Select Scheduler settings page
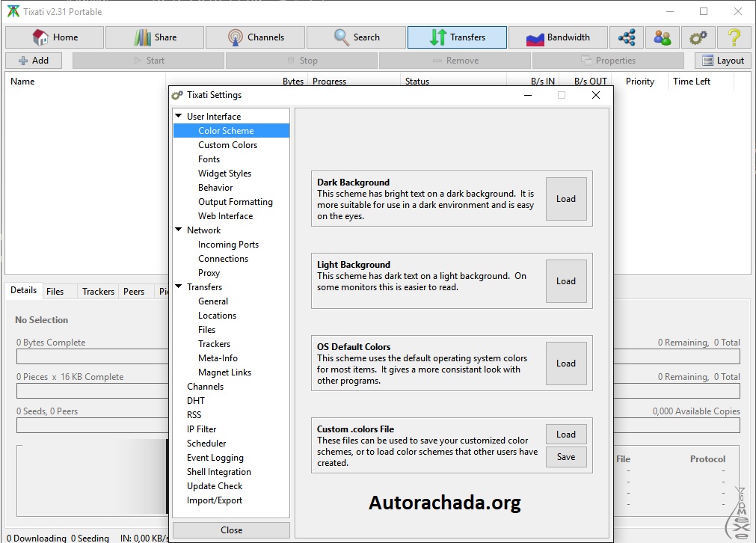Viewport: 756px width, 543px height. pos(206,444)
